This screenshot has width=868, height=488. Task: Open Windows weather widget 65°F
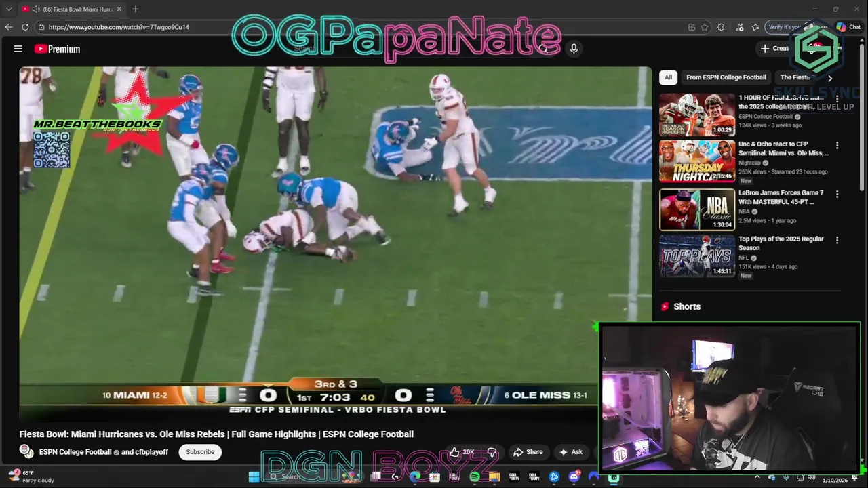tap(31, 476)
